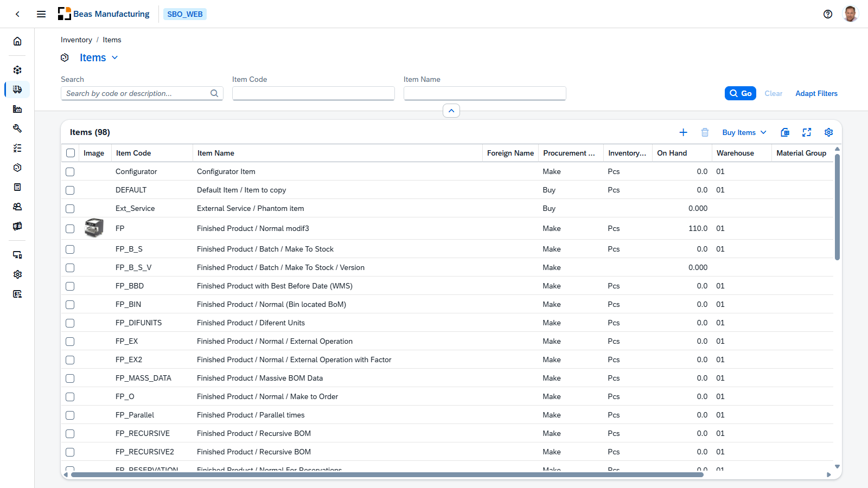This screenshot has width=868, height=488.
Task: Check the DEFAULT row checkbox
Action: click(x=70, y=190)
